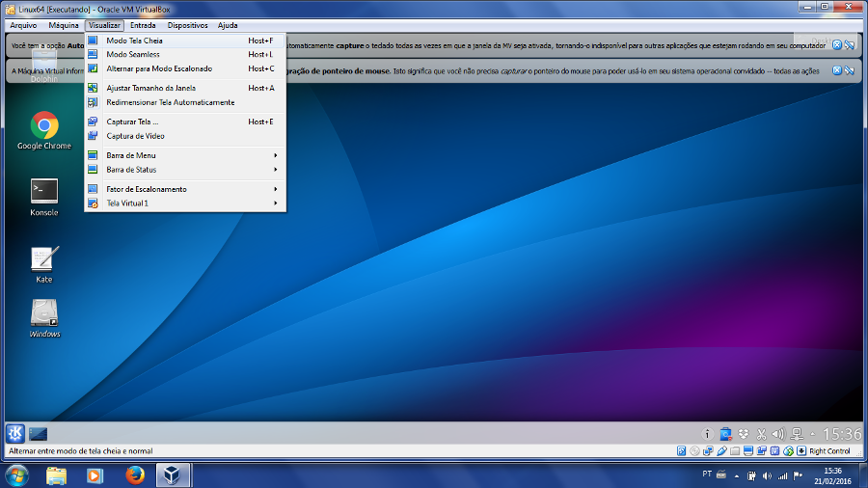This screenshot has width=868, height=488.
Task: Open Windows Media Player from taskbar
Action: 95,475
